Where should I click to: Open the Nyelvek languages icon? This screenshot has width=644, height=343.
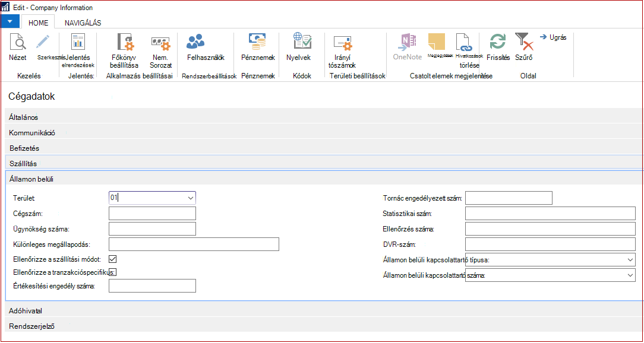(302, 42)
